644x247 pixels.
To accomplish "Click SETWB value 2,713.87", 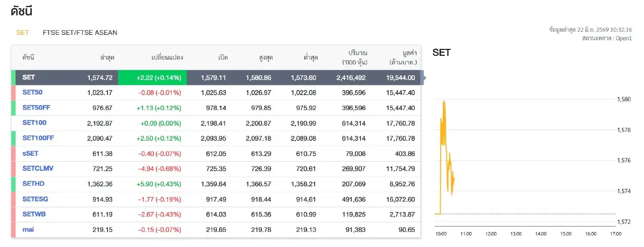I will click(x=403, y=214).
